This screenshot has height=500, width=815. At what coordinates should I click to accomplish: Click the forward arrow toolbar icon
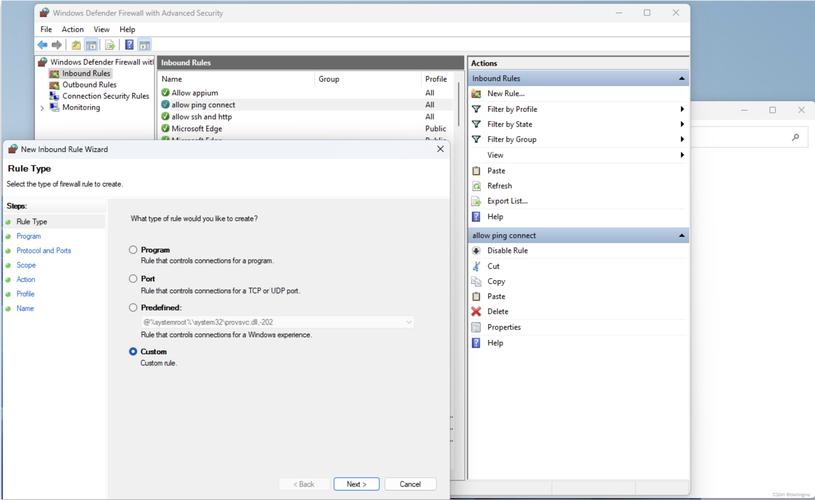57,45
